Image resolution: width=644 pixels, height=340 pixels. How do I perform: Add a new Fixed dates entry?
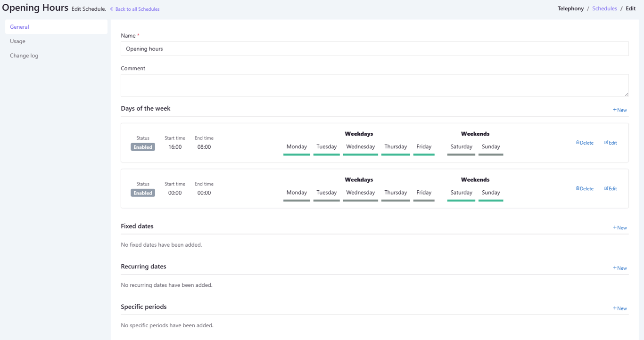pyautogui.click(x=619, y=227)
